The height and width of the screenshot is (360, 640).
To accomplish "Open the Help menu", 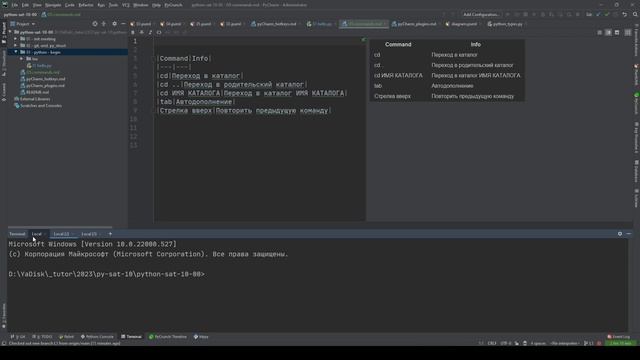I will [156, 5].
